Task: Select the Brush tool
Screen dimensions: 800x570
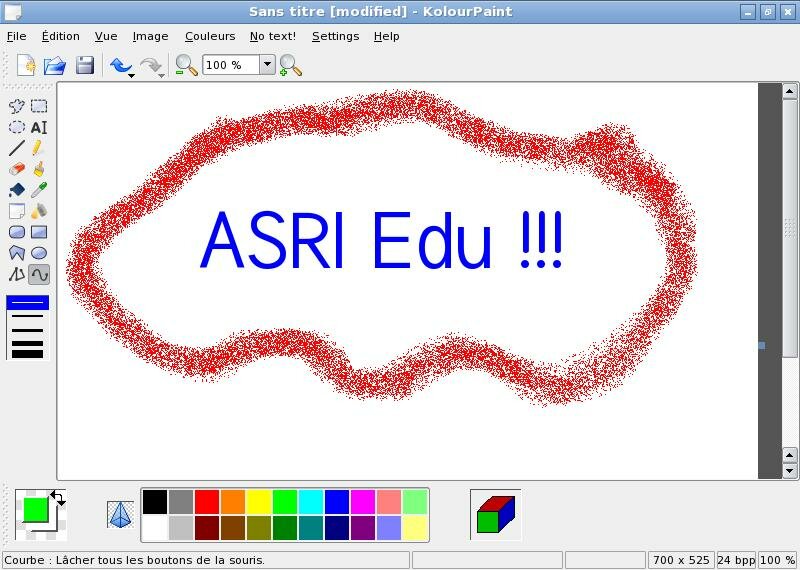Action: coord(39,169)
